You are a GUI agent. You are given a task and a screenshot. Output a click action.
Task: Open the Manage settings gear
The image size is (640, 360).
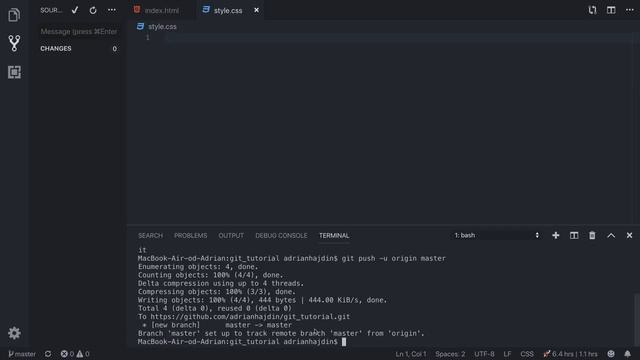[x=14, y=333]
